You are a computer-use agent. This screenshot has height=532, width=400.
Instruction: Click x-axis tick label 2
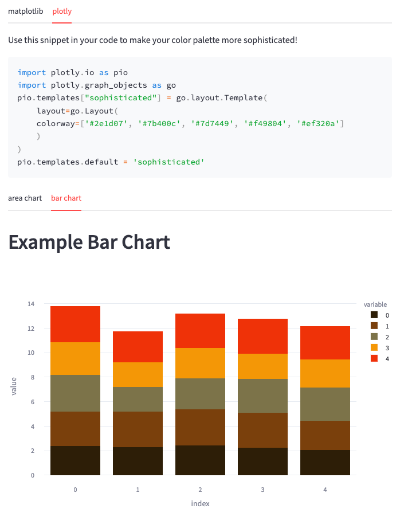click(200, 490)
